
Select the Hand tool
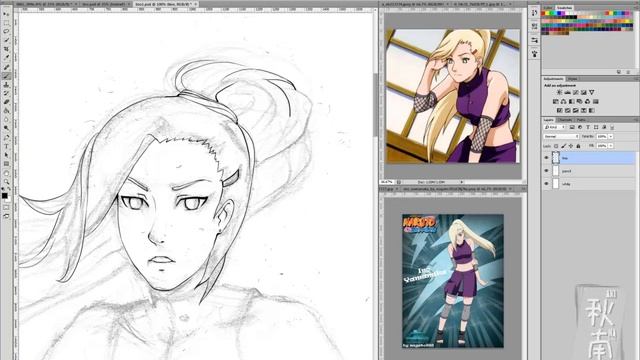click(6, 173)
